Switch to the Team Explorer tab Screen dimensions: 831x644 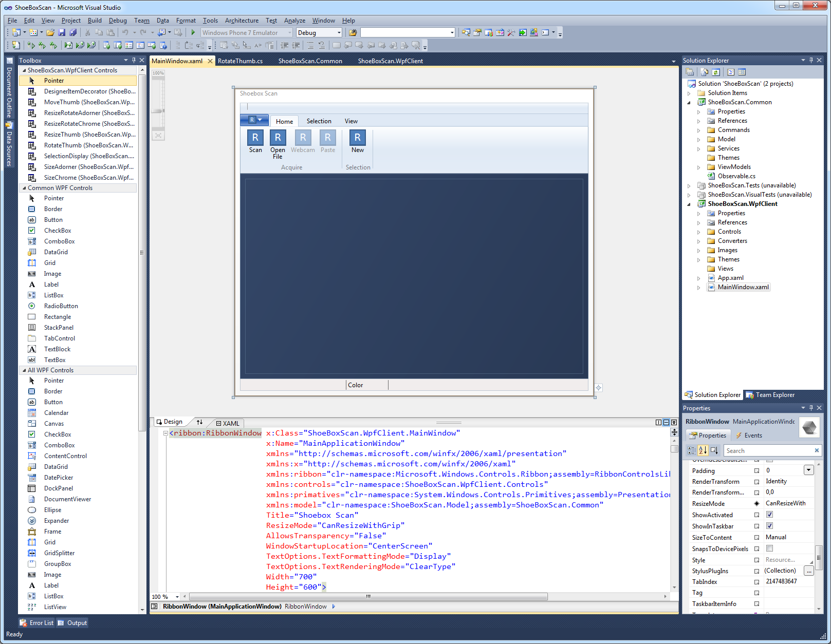pyautogui.click(x=770, y=395)
